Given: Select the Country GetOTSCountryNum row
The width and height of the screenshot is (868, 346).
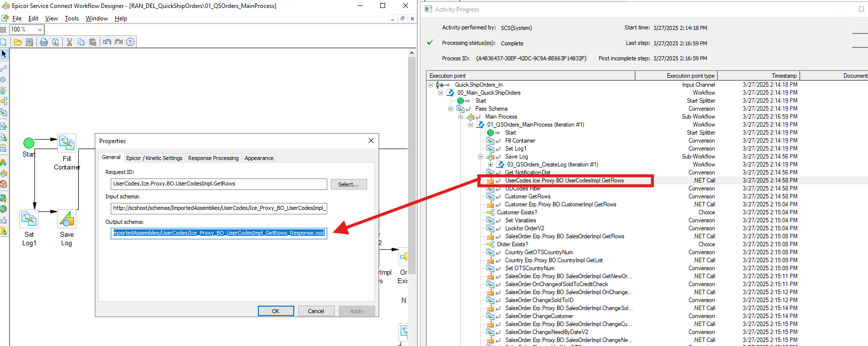Looking at the screenshot, I should [539, 252].
